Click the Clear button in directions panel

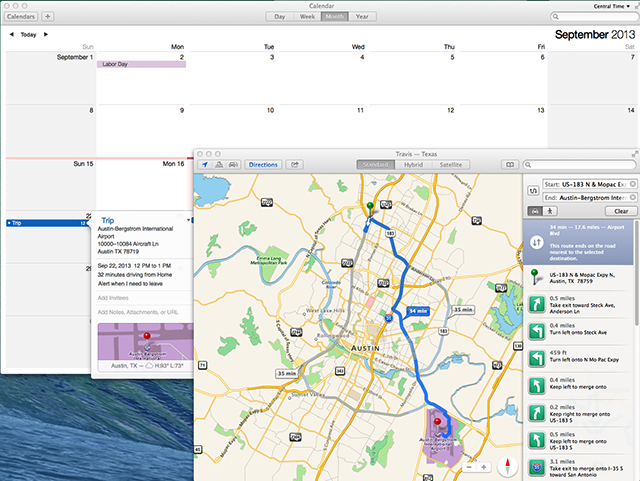point(621,211)
